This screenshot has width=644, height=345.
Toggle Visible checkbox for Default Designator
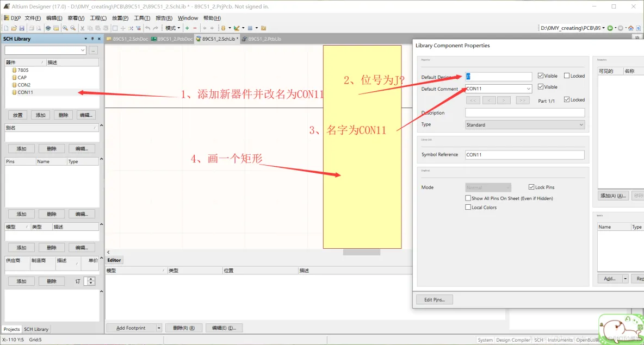click(x=541, y=76)
